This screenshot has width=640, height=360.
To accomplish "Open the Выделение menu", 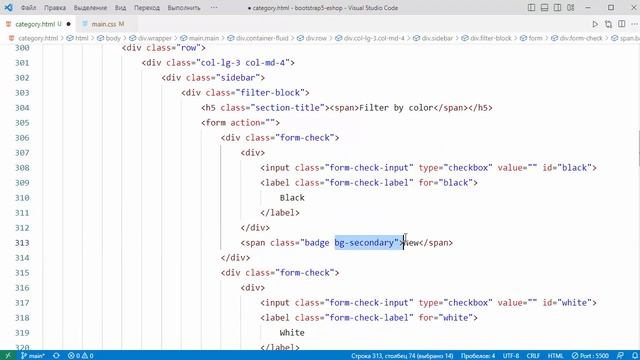I will coord(90,8).
